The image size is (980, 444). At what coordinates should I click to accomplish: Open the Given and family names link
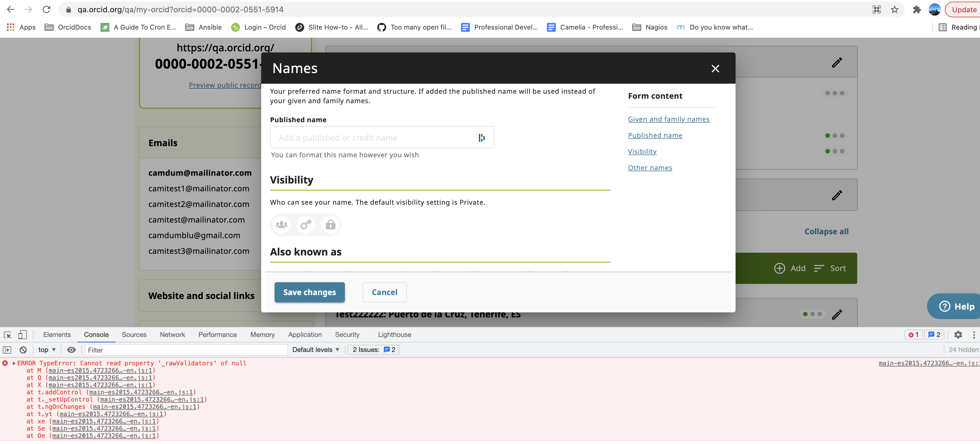click(x=668, y=119)
